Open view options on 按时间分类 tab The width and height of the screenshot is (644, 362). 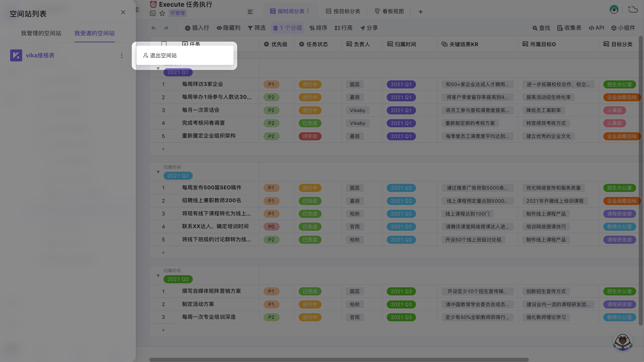[308, 11]
